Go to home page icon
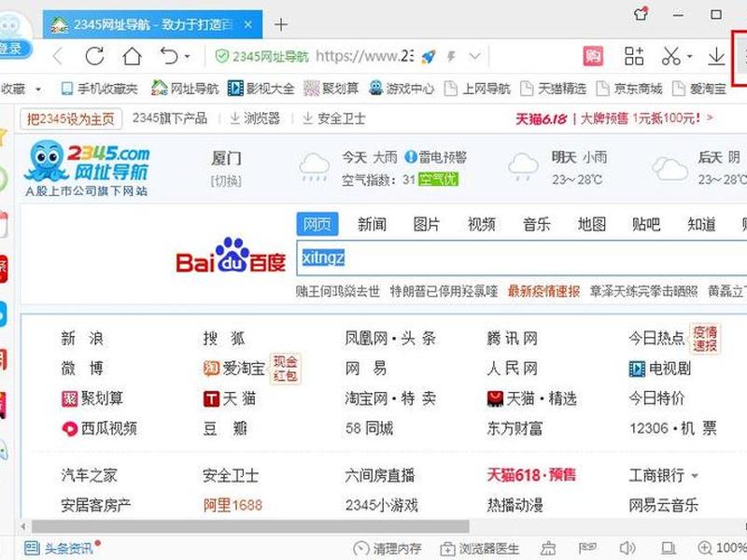Image resolution: width=747 pixels, height=560 pixels. tap(132, 56)
